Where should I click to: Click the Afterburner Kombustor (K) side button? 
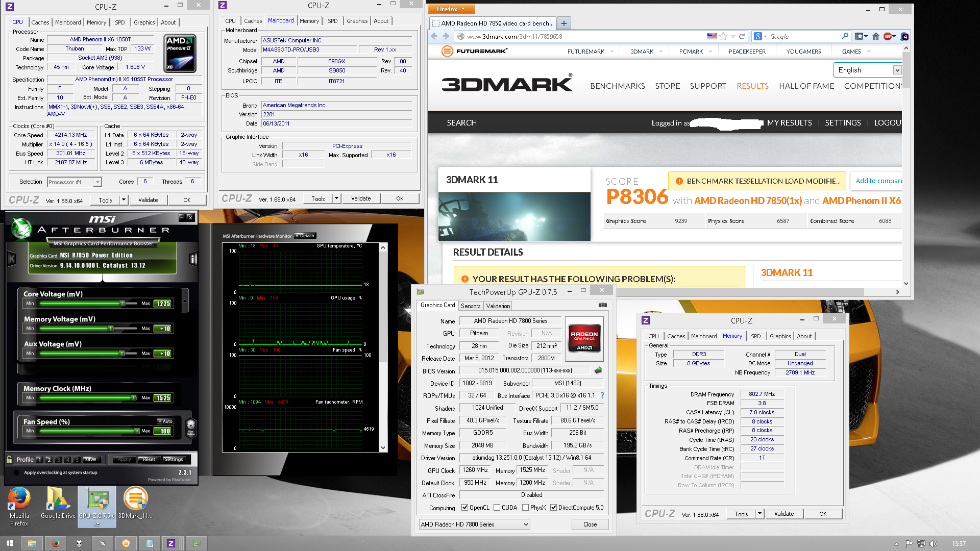(12, 259)
